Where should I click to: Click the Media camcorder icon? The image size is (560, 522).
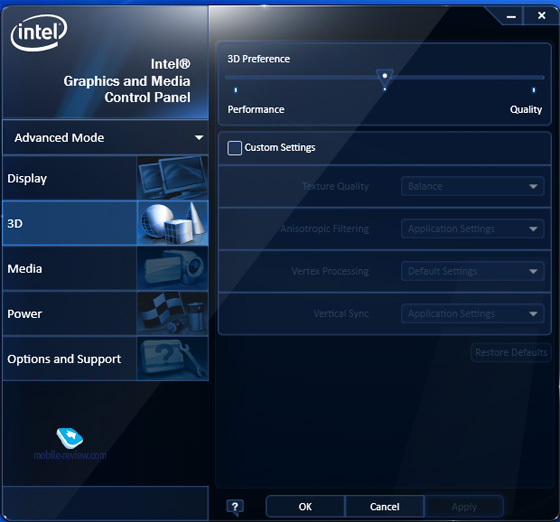pyautogui.click(x=172, y=268)
